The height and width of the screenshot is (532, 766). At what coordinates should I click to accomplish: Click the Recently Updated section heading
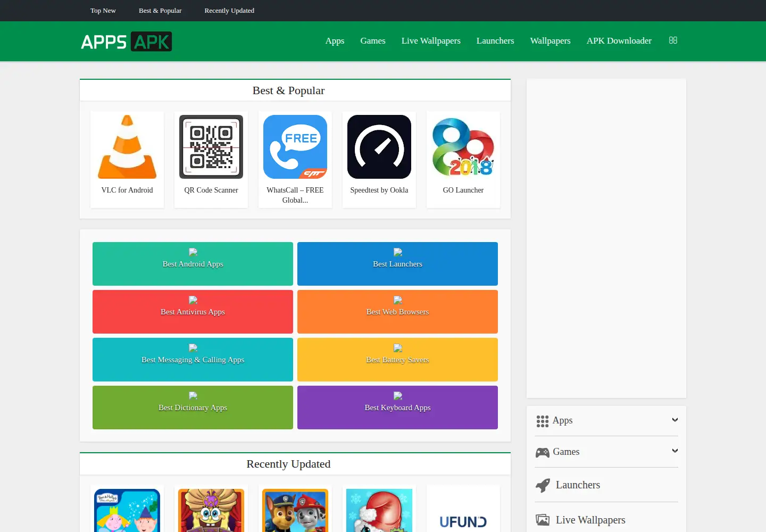288,464
